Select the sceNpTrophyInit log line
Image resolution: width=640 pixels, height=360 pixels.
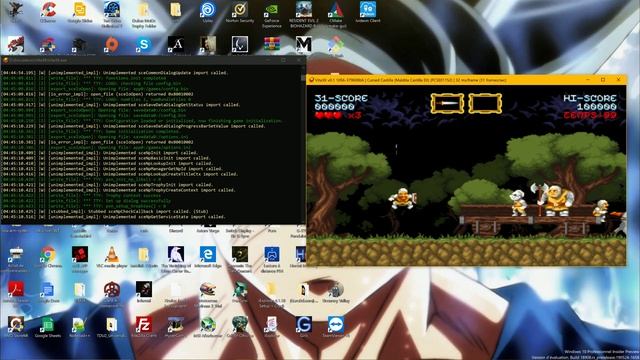(107, 184)
